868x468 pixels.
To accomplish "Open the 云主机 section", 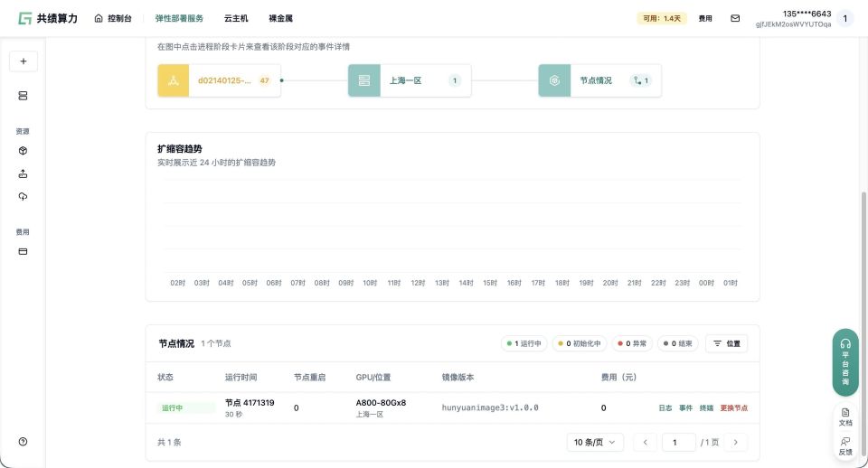I will tap(236, 18).
